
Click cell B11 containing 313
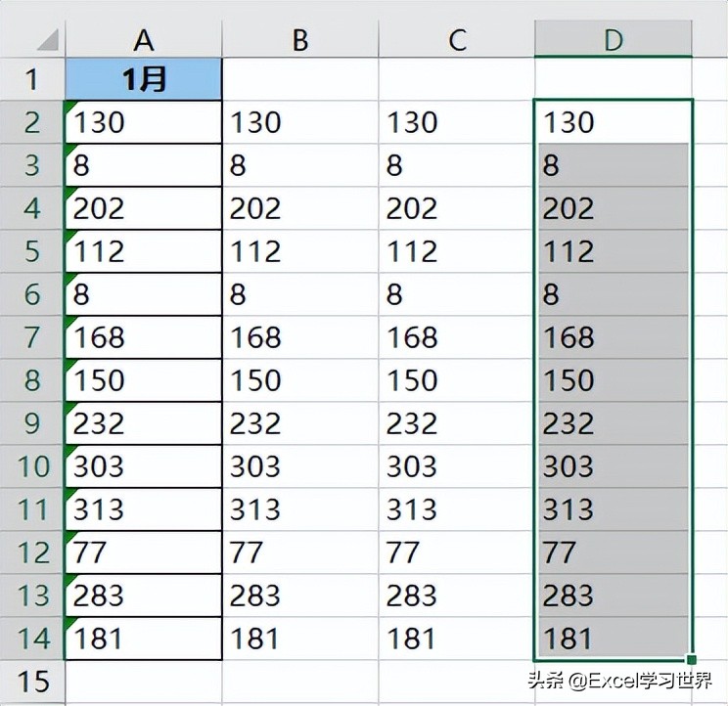pos(300,508)
